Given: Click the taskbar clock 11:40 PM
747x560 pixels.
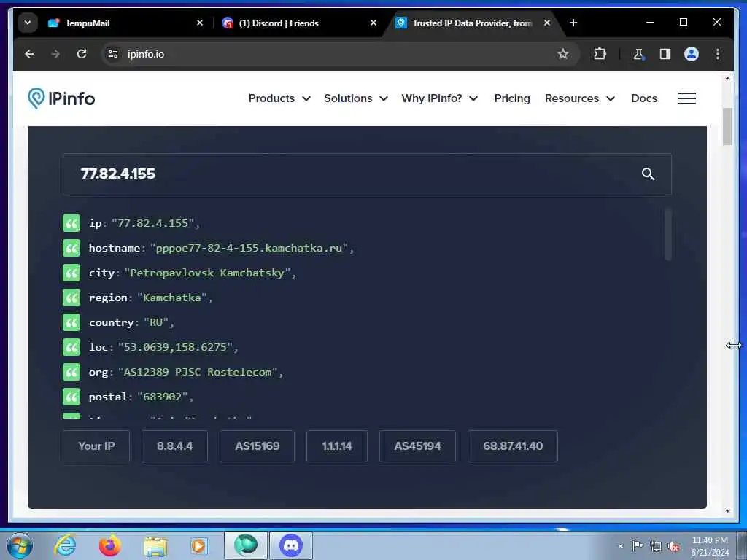Looking at the screenshot, I should tap(710, 540).
